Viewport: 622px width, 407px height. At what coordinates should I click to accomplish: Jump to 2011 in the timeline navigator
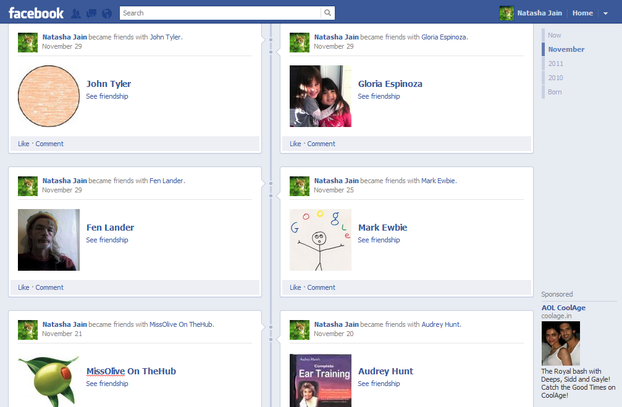coord(555,63)
